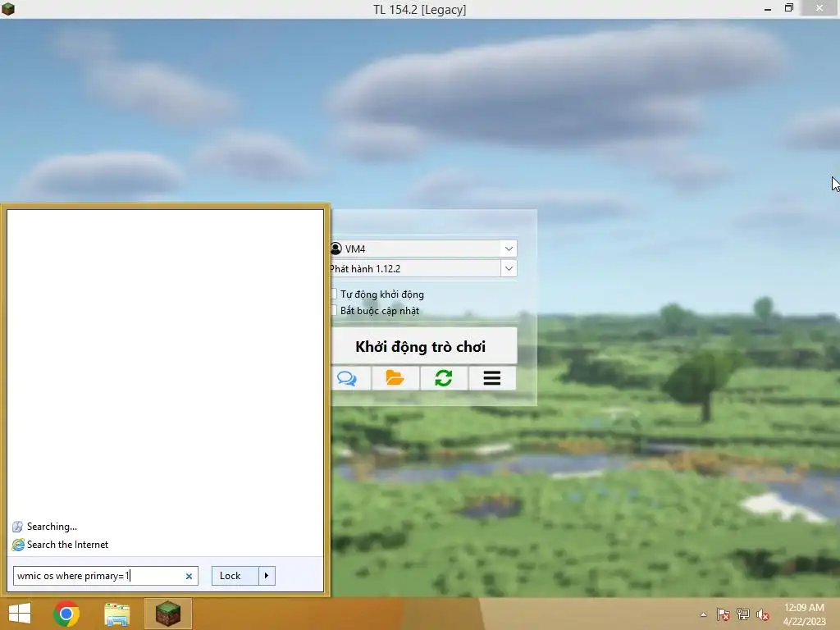Click the Lock button in start menu

coord(235,576)
